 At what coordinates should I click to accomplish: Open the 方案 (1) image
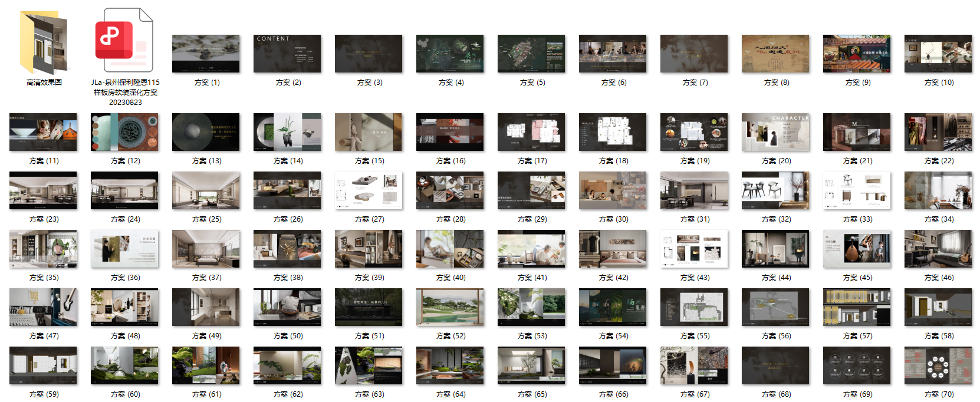206,54
